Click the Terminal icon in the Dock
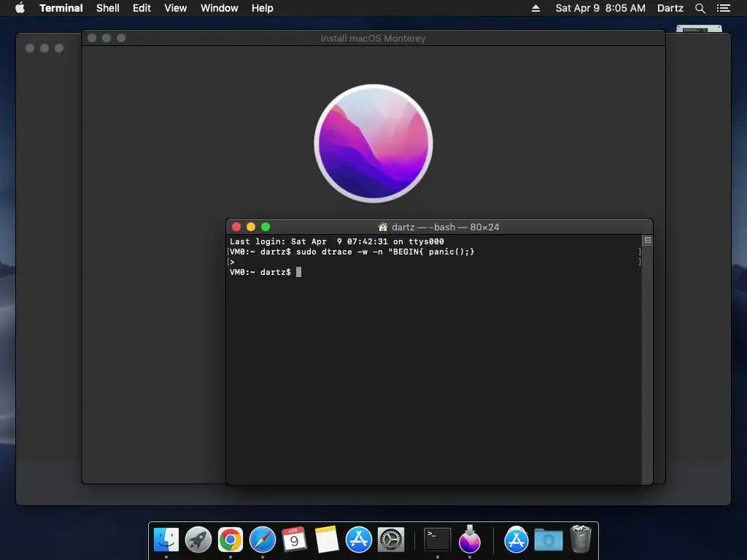The image size is (747, 560). [438, 540]
